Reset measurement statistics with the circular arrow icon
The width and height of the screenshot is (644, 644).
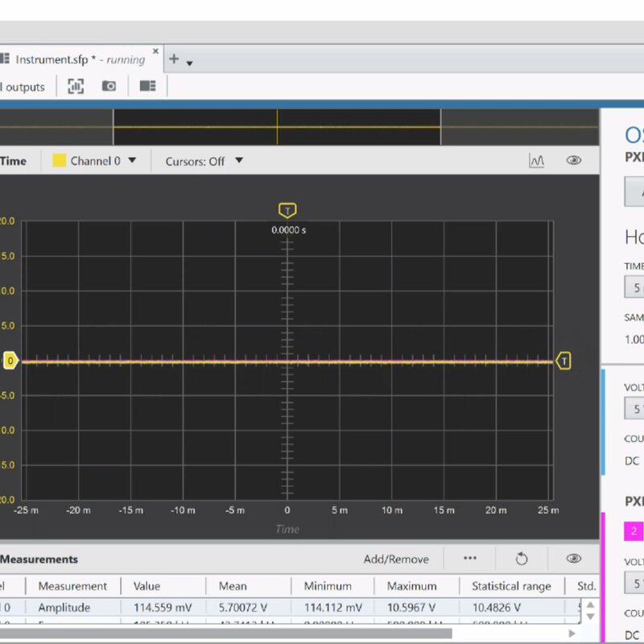(522, 559)
